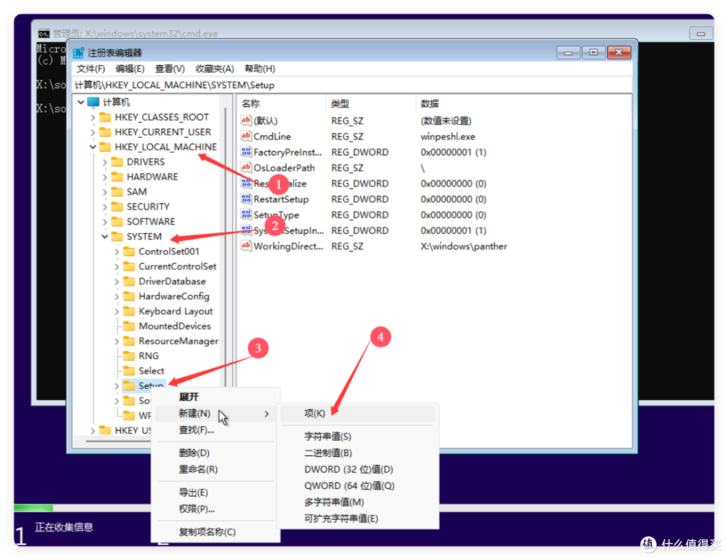This screenshot has height=560, width=728.
Task: Click the DWORD icon of FactoryPreInst value
Action: coord(245,152)
